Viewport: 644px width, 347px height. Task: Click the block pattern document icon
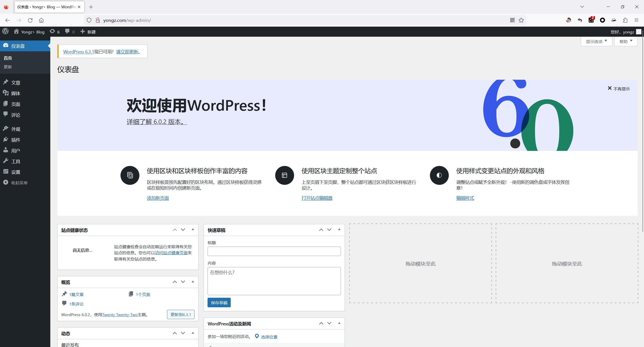click(130, 175)
